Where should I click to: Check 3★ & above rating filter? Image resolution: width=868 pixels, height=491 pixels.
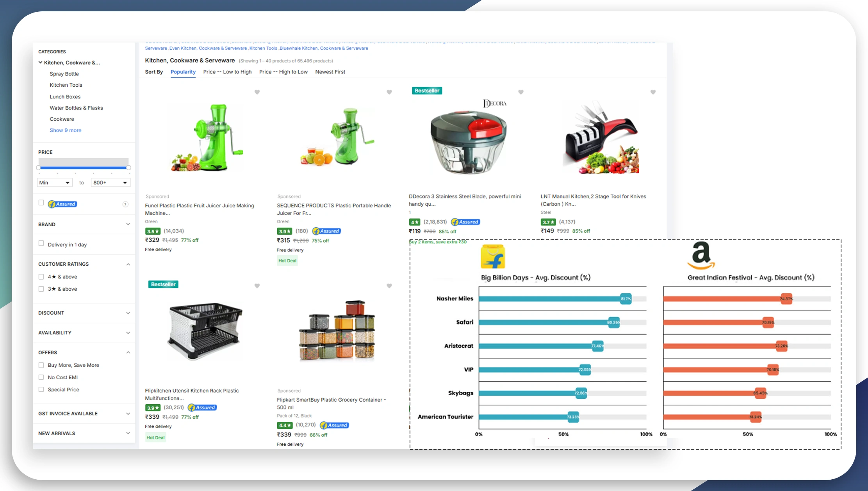(41, 289)
